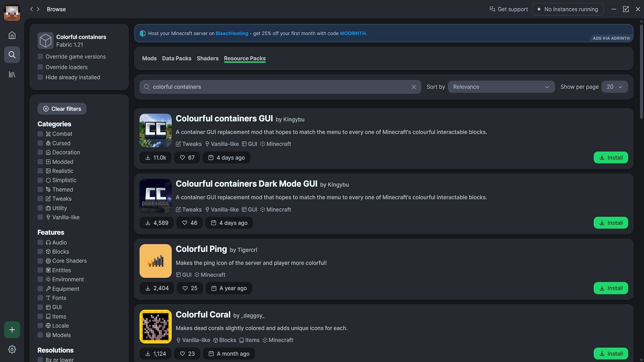
Task: Switch to the Shaders tab
Action: 208,58
